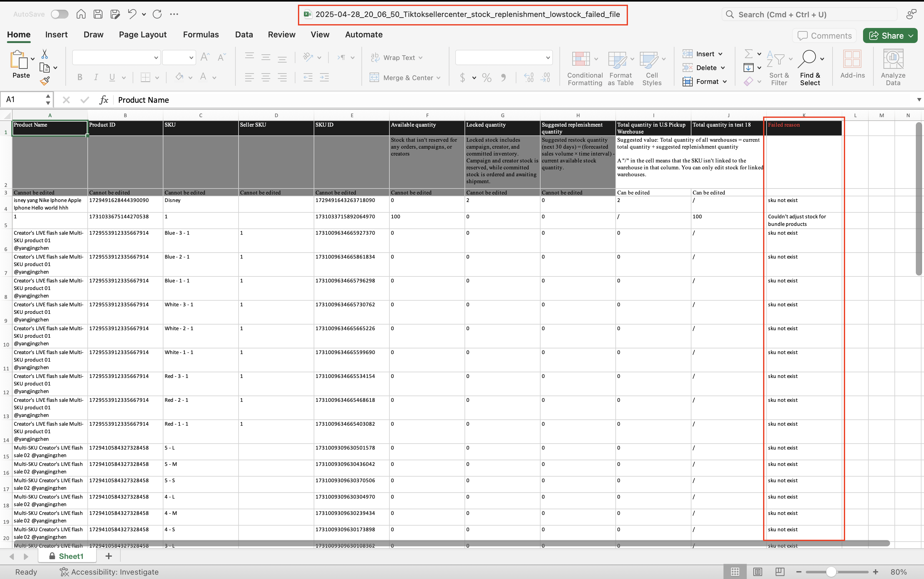Click the zoom slider handle
The width and height of the screenshot is (924, 579).
click(x=831, y=572)
